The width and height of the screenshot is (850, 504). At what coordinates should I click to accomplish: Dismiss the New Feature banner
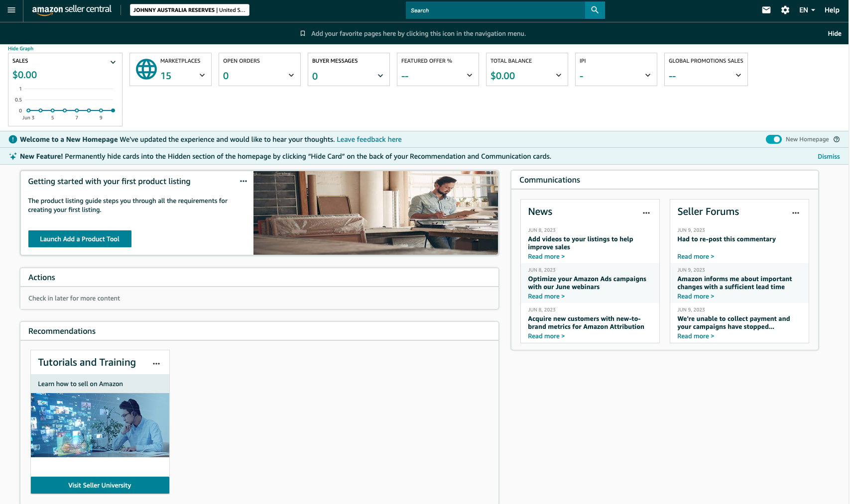pos(829,156)
